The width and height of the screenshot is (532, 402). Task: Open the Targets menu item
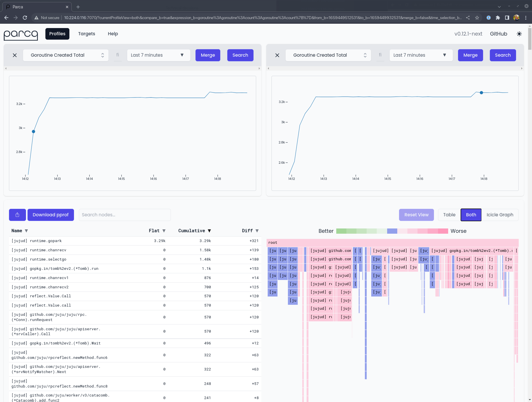pos(86,34)
